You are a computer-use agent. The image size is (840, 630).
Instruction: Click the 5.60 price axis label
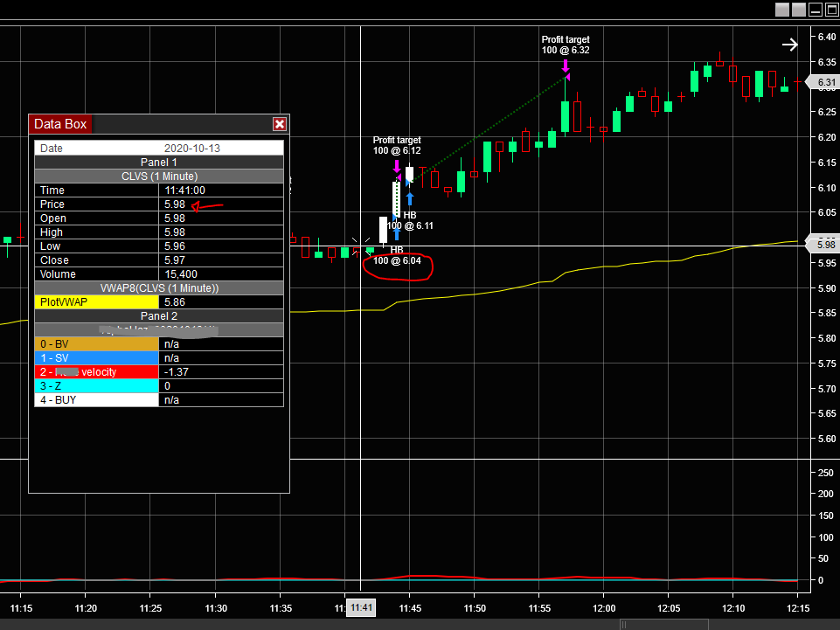[x=827, y=439]
